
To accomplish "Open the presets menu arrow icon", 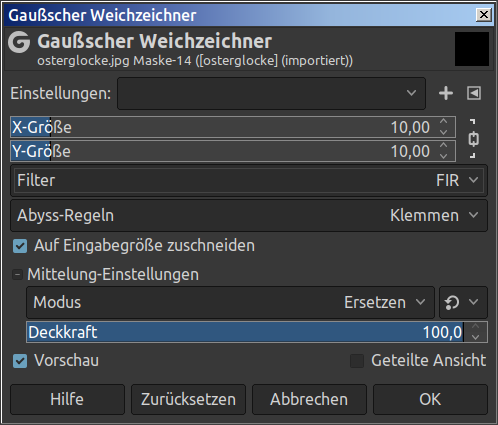I will tap(474, 93).
